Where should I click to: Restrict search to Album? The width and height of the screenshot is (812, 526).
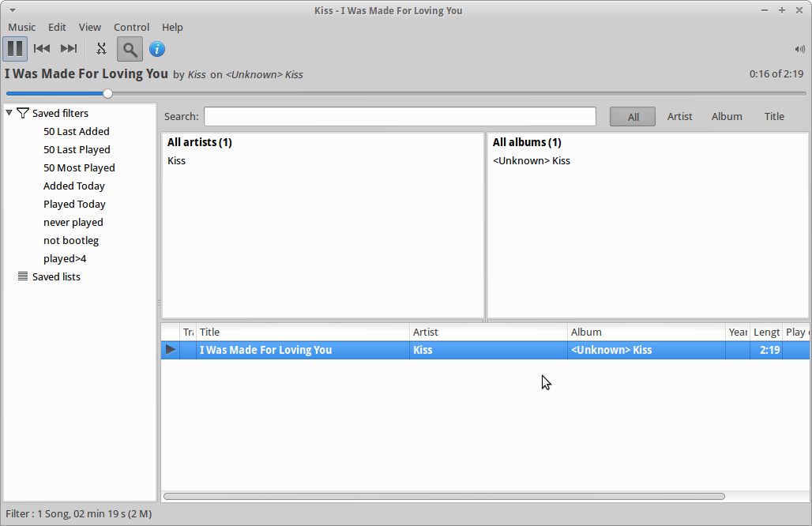[x=727, y=116]
